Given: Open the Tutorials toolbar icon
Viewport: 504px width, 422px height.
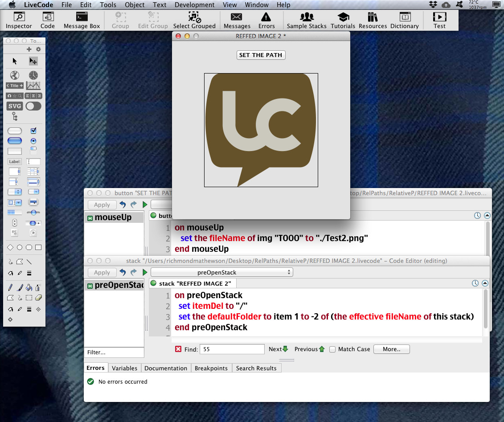Looking at the screenshot, I should (x=343, y=20).
